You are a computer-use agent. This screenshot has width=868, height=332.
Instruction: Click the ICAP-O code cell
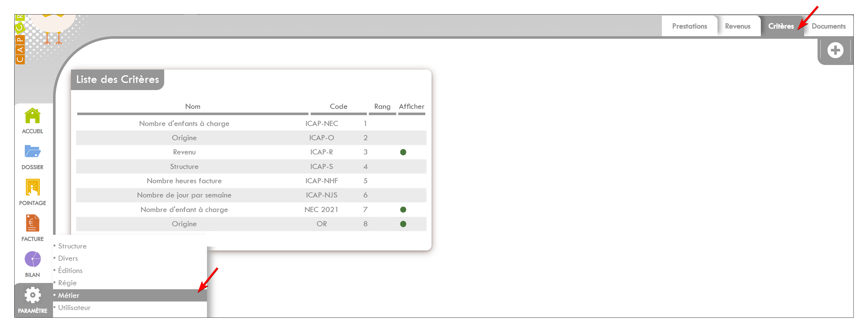click(x=322, y=138)
